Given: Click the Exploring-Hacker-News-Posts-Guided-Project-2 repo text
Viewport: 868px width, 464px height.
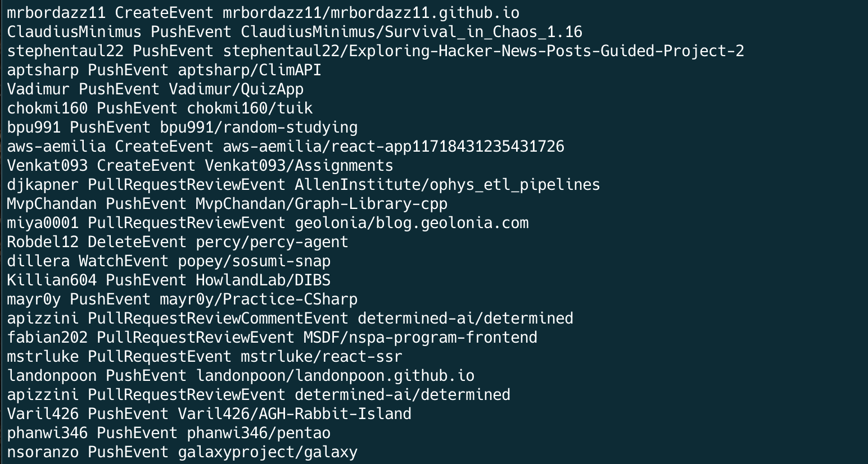Looking at the screenshot, I should click(x=546, y=51).
